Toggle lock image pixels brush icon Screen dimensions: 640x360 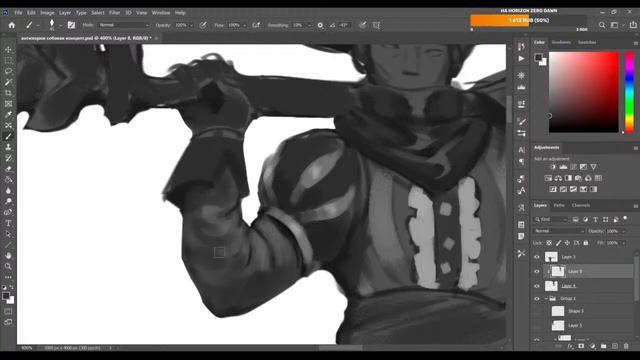[558, 243]
